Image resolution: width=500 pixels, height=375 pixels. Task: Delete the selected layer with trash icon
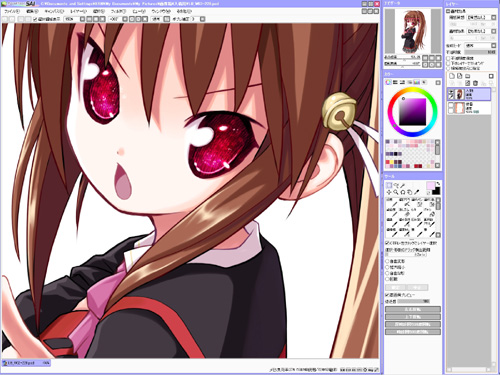coord(475,83)
